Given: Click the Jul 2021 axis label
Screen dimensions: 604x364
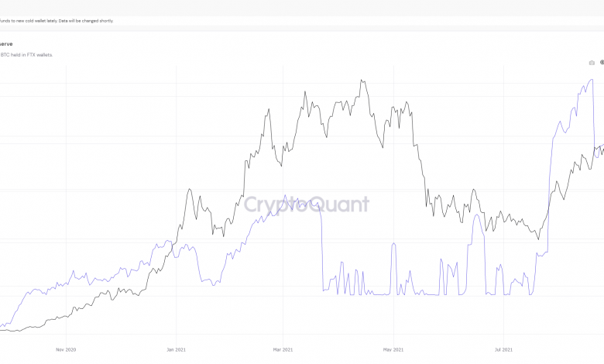Looking at the screenshot, I should point(503,349).
